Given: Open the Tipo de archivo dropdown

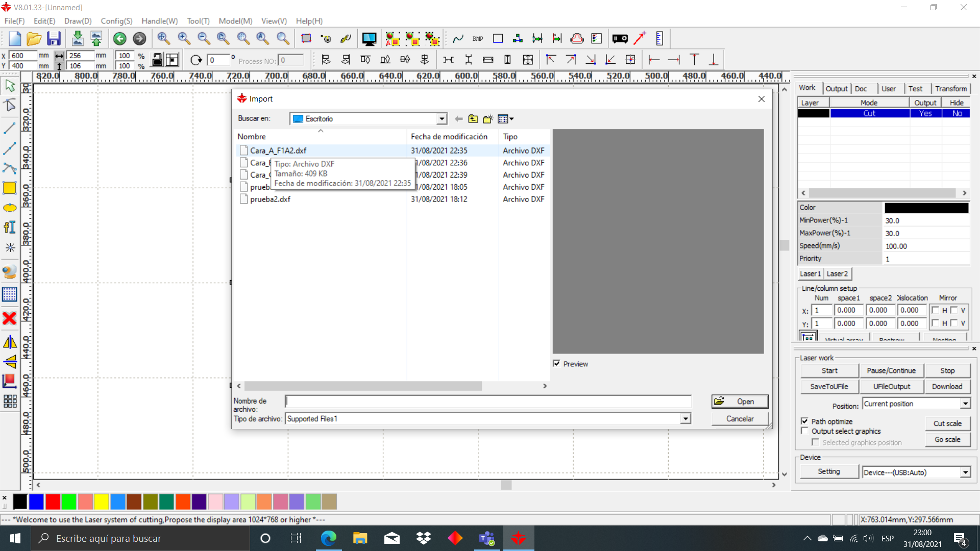Looking at the screenshot, I should (685, 419).
